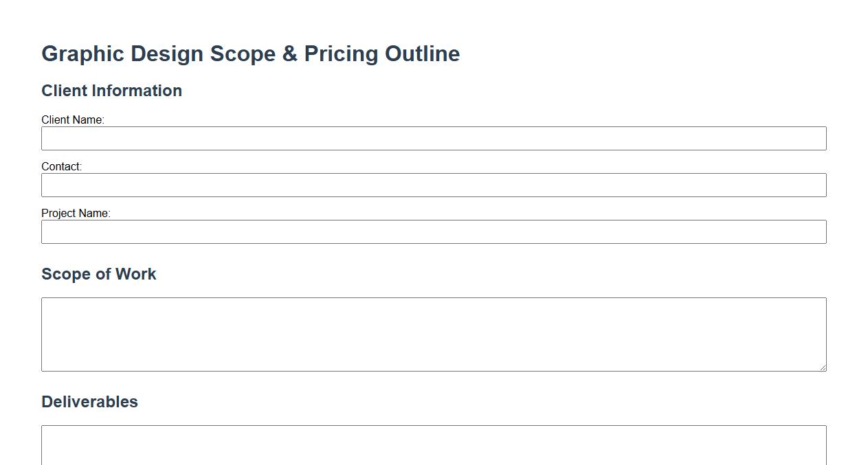Click the word 'Graphic' in page title
Image resolution: width=868 pixels, height=465 pixels.
coord(82,54)
